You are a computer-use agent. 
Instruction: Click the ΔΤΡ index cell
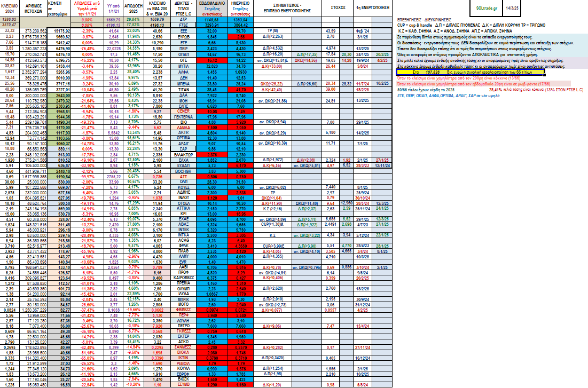184,20
